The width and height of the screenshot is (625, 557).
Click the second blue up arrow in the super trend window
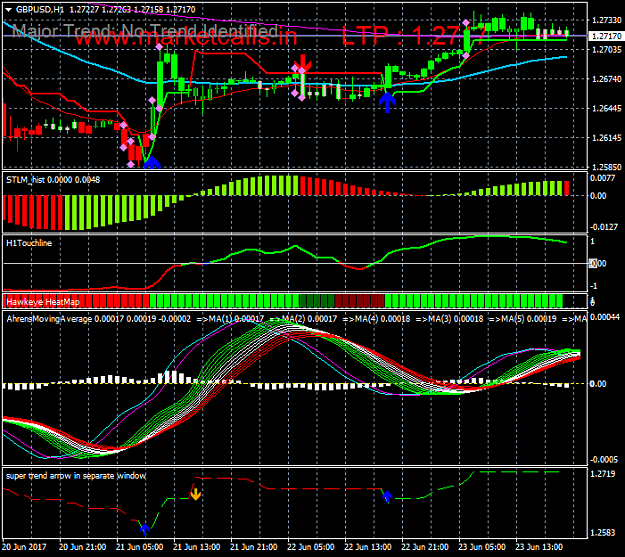click(x=387, y=497)
